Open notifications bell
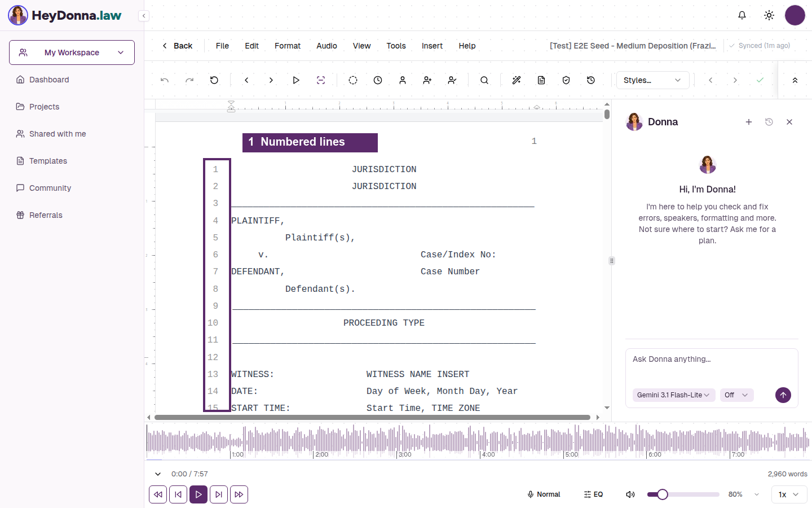This screenshot has height=508, width=812. point(742,15)
